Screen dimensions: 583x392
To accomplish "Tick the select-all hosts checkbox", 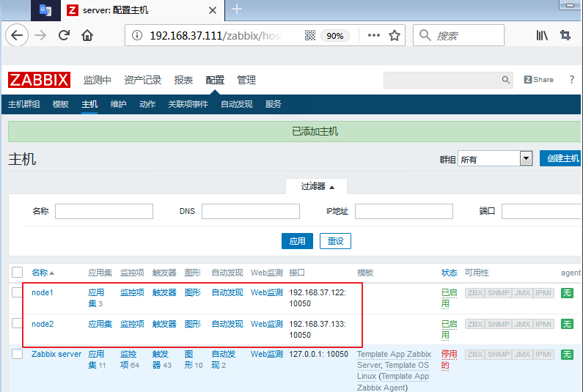I will 17,273.
